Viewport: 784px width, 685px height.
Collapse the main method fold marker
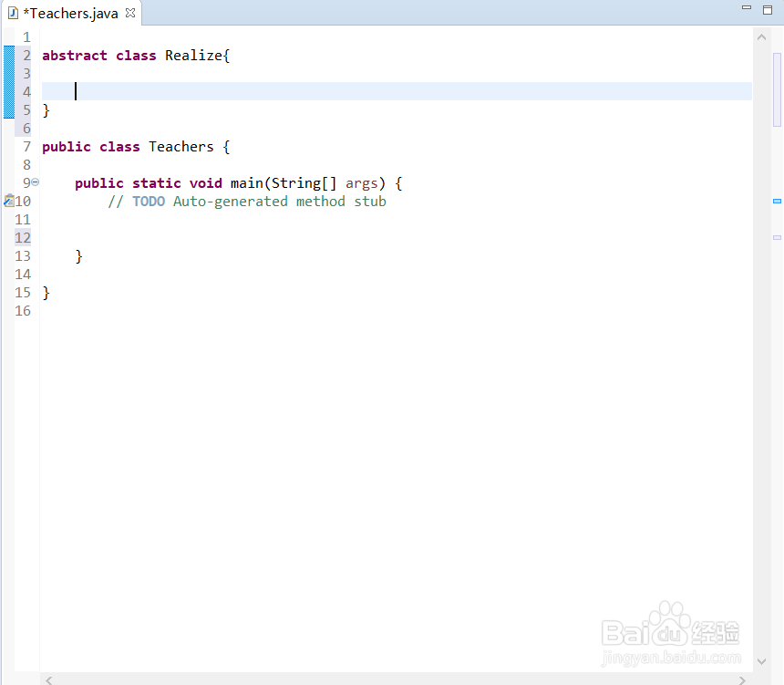click(36, 182)
